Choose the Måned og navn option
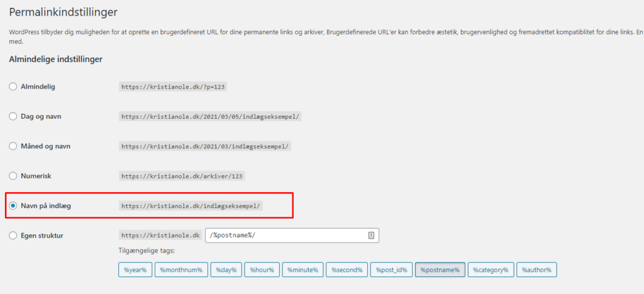Image resolution: width=644 pixels, height=294 pixels. point(13,146)
